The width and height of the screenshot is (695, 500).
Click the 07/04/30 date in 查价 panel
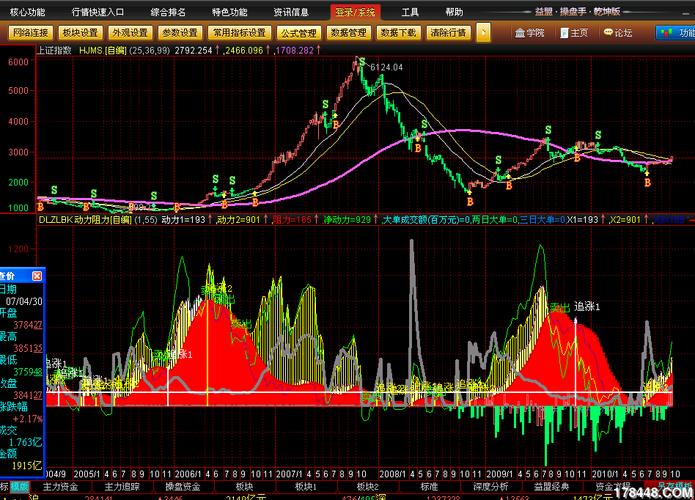point(24,301)
